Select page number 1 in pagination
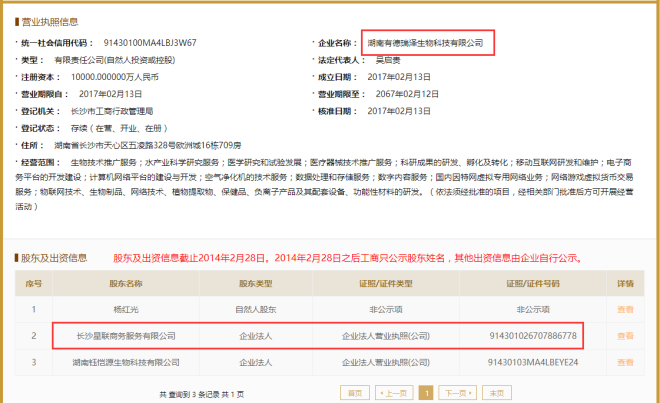Image resolution: width=660 pixels, height=403 pixels. coord(426,393)
